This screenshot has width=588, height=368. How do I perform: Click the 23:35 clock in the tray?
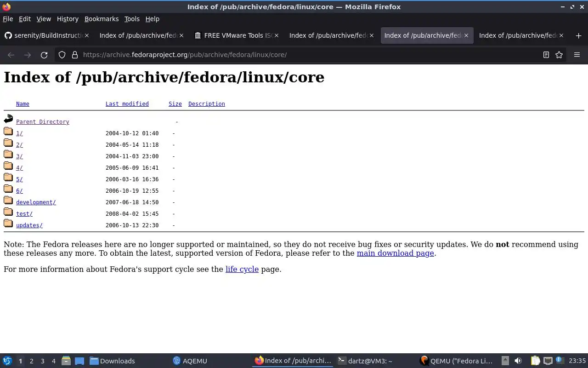[x=577, y=361]
